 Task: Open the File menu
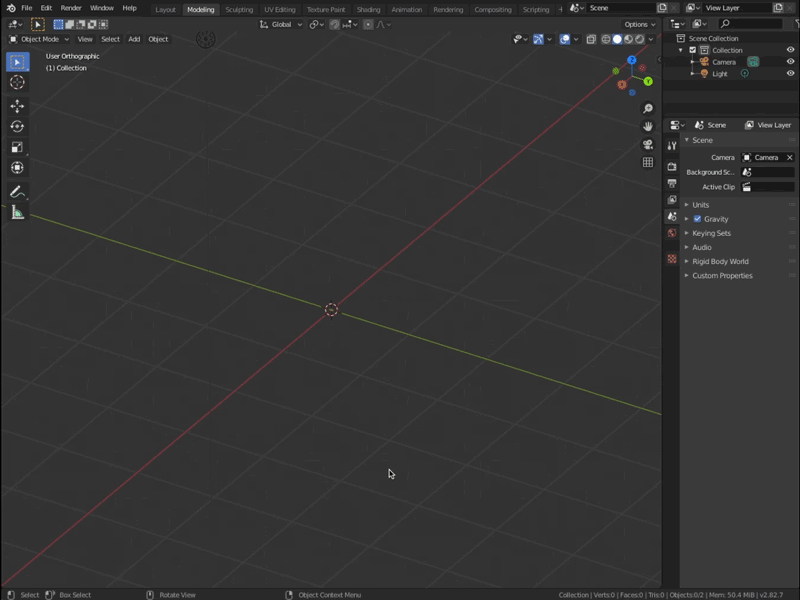pos(27,8)
